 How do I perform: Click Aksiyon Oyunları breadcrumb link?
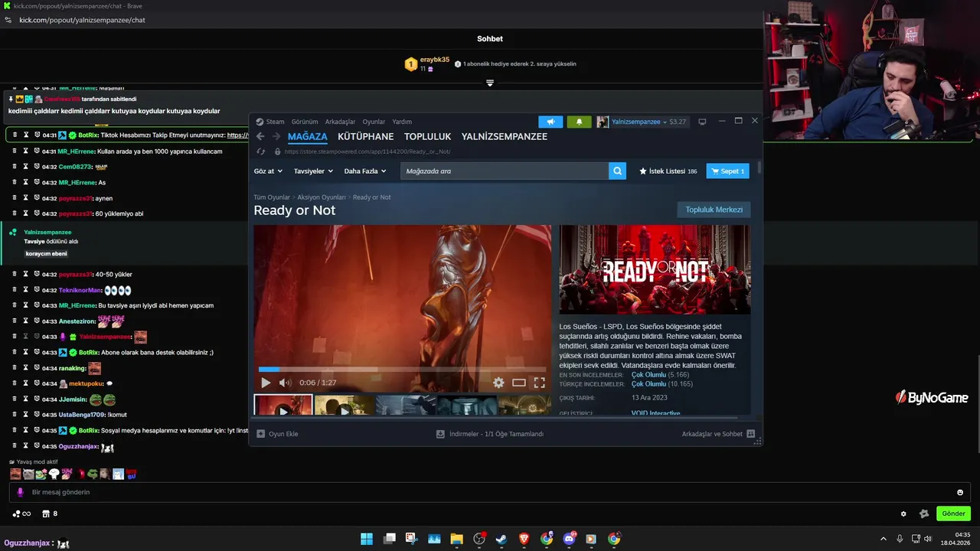[322, 197]
